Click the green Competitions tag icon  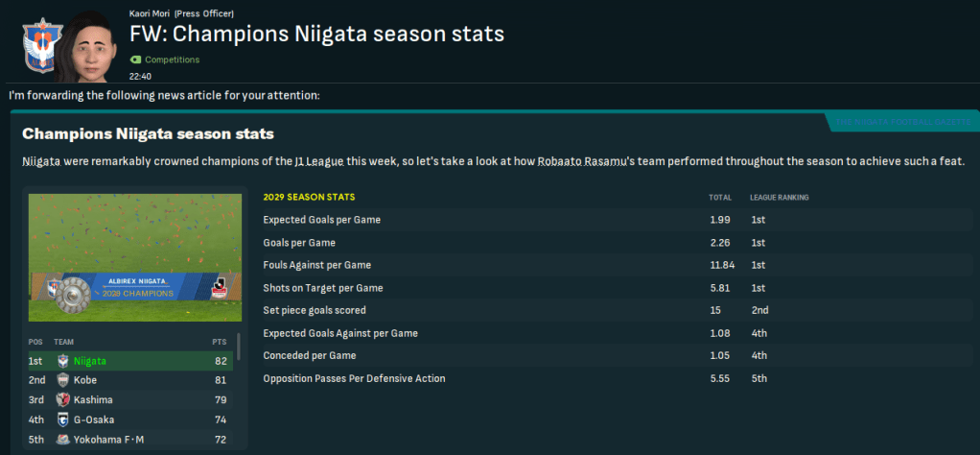[x=135, y=60]
